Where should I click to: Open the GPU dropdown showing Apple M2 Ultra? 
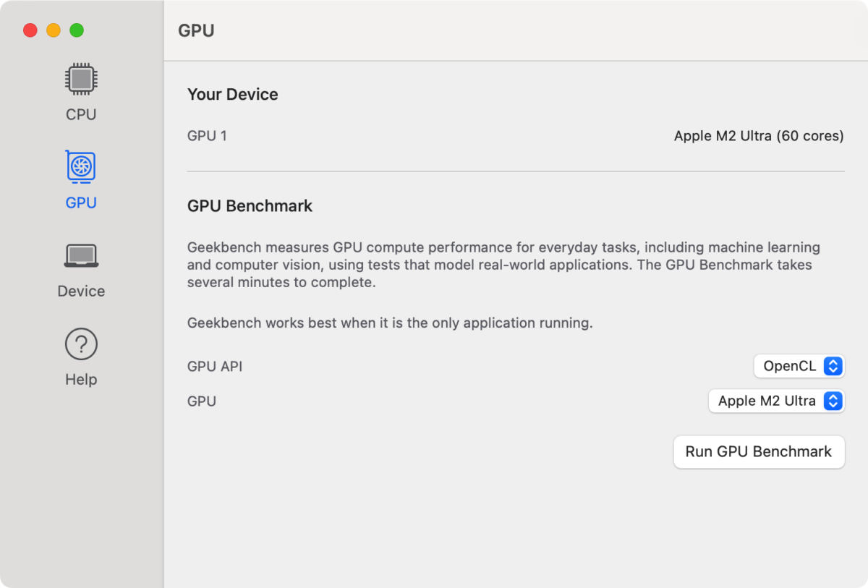pyautogui.click(x=776, y=401)
